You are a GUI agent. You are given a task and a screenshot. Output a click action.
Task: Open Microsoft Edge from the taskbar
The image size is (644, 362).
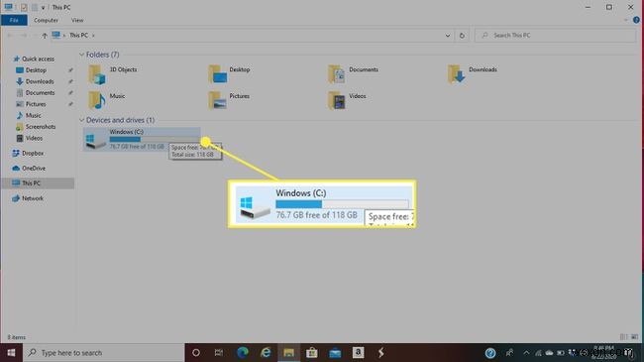pyautogui.click(x=243, y=352)
